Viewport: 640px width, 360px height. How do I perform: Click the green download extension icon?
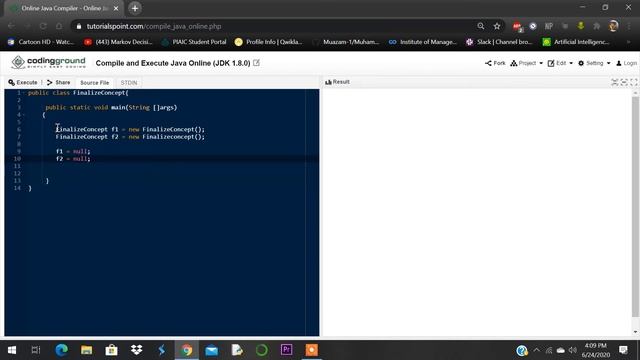pyautogui.click(x=581, y=26)
